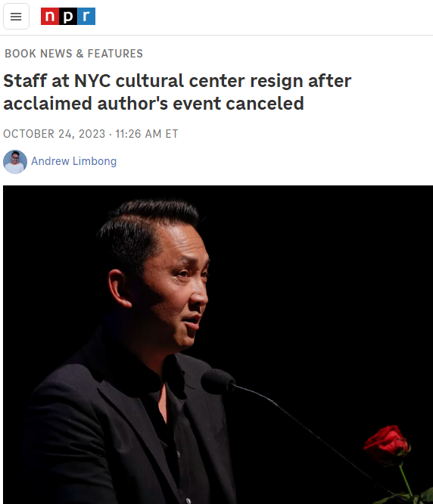Select the article headline text
This screenshot has width=433, height=504.
[x=177, y=92]
